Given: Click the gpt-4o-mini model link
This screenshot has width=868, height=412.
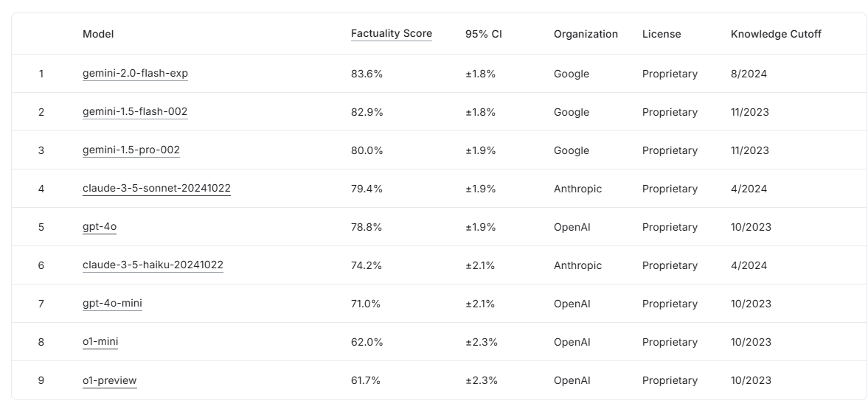Looking at the screenshot, I should coord(112,304).
